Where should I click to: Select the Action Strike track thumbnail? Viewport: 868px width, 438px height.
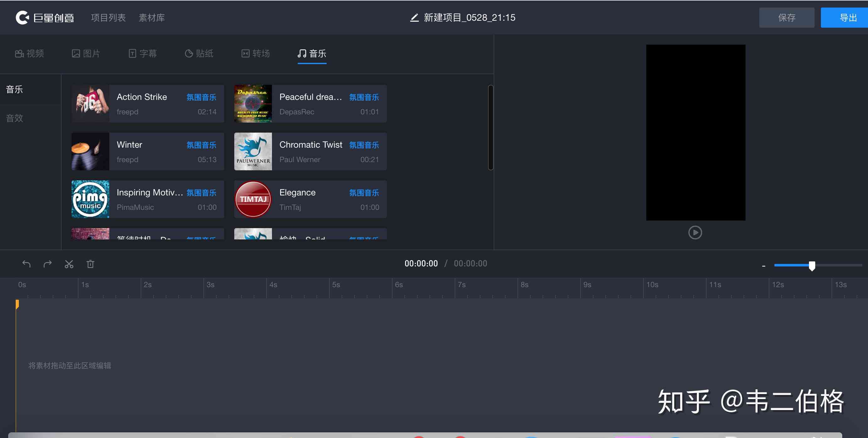90,103
